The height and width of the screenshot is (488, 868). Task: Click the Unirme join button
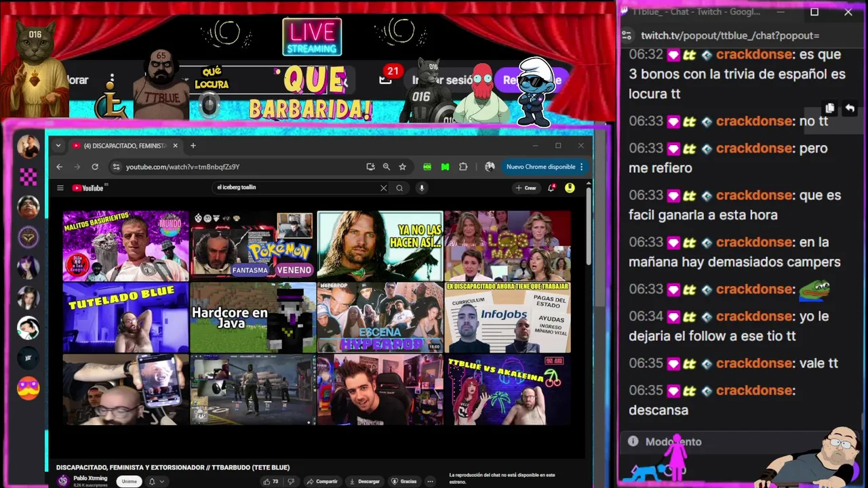point(129,481)
